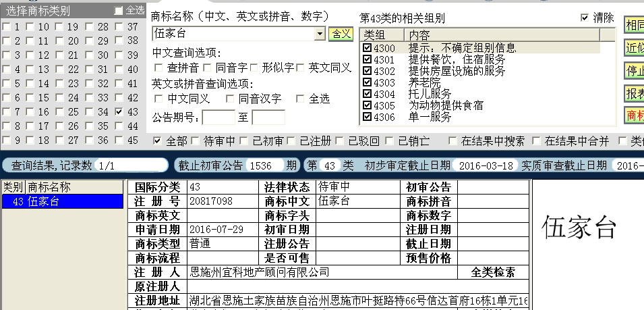Click the 含义 button

pos(341,34)
